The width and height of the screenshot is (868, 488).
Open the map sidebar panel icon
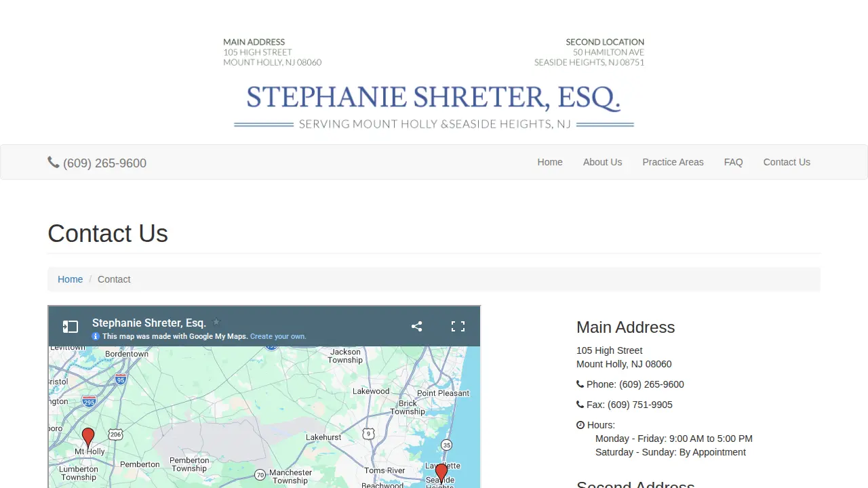(x=71, y=327)
